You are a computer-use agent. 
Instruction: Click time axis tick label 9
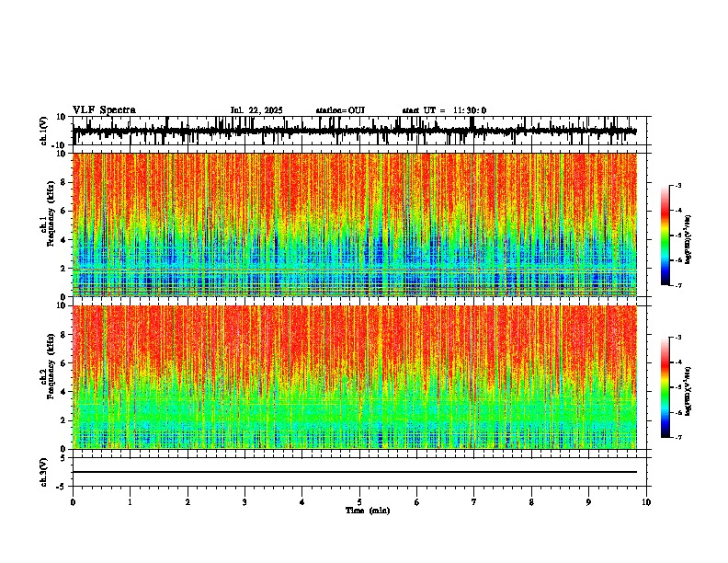click(588, 502)
